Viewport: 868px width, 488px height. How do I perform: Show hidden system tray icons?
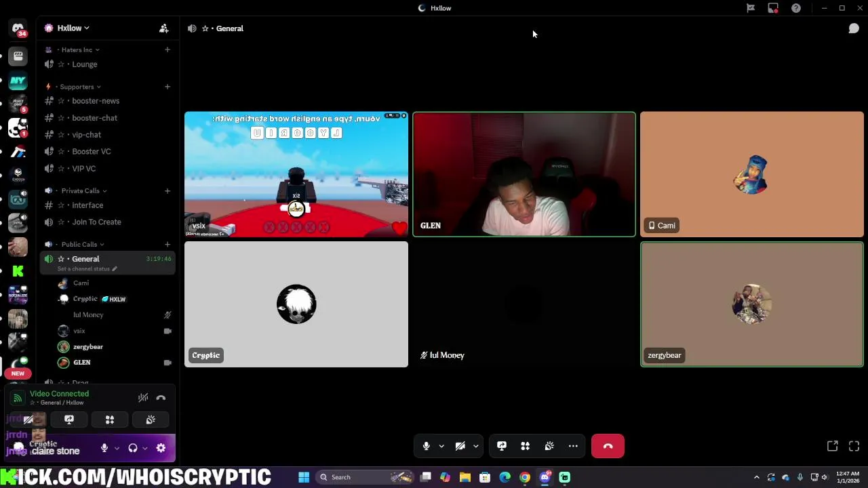tap(757, 477)
